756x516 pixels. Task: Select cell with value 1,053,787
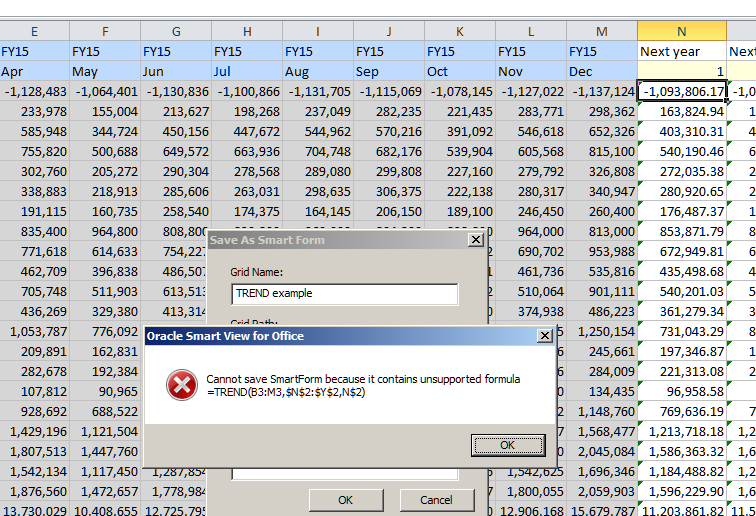[35, 331]
